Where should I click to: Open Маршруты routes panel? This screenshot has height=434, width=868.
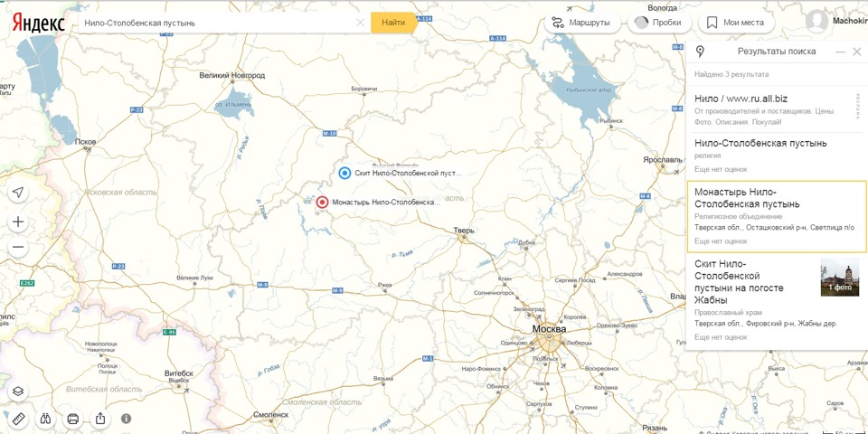click(x=581, y=23)
